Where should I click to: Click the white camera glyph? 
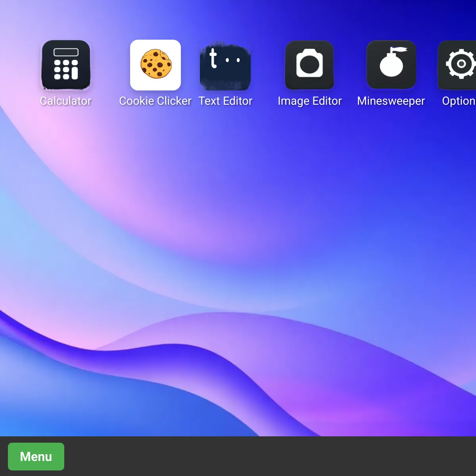tap(309, 63)
